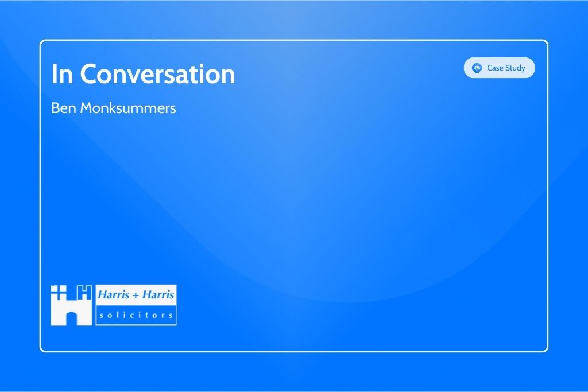Click the first name Ben
588x392 pixels.
click(x=64, y=108)
